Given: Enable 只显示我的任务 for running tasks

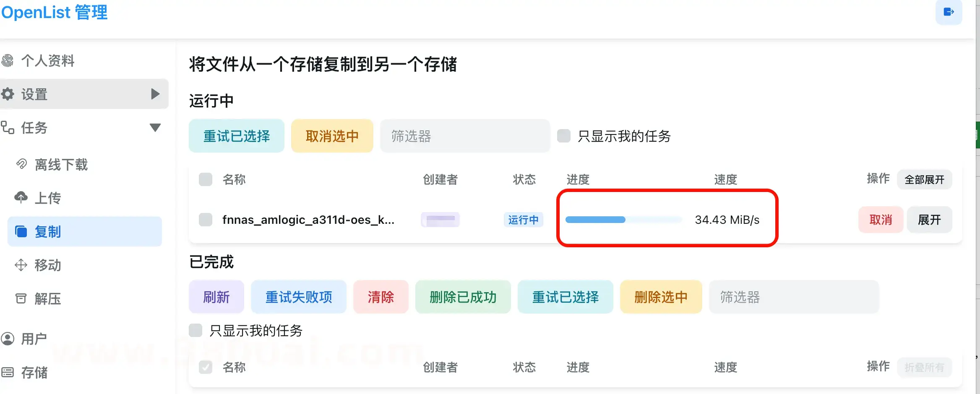Looking at the screenshot, I should click(x=563, y=136).
